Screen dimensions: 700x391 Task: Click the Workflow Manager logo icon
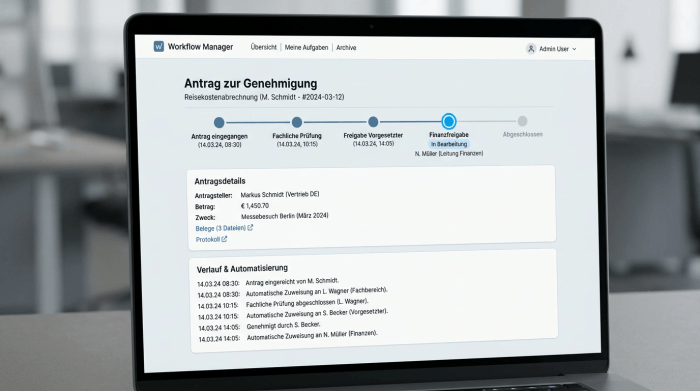click(x=158, y=46)
